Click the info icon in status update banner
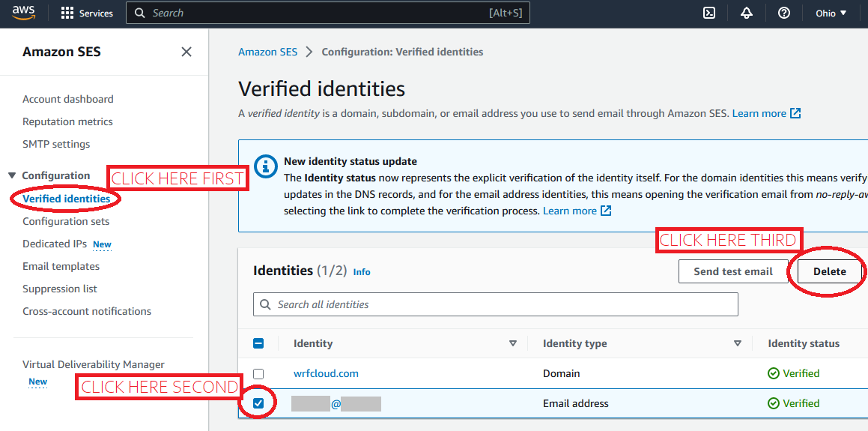Viewport: 868px width, 431px height. coord(266,165)
